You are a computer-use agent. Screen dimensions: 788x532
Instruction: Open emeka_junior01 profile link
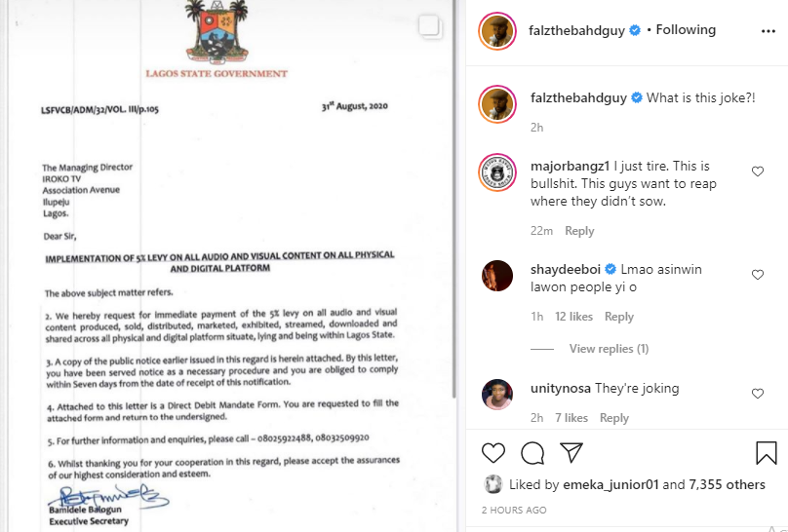[x=611, y=484]
